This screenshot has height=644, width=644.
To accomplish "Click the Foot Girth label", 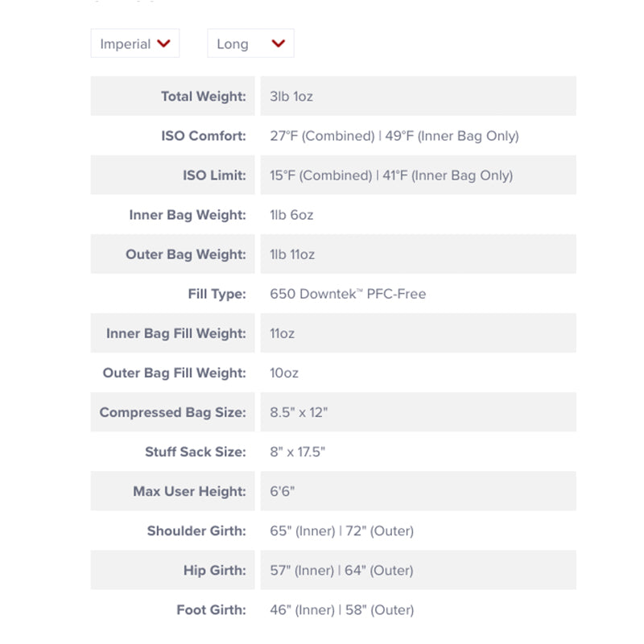I will pyautogui.click(x=211, y=609).
